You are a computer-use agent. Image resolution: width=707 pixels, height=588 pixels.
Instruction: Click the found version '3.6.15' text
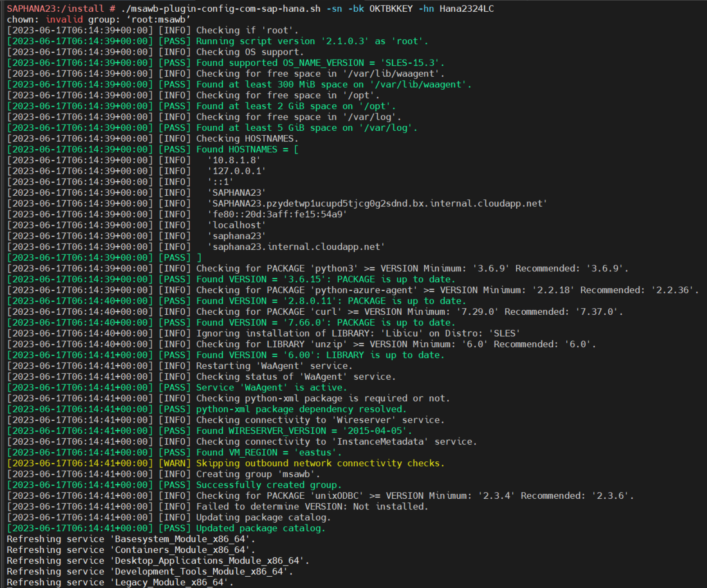click(x=307, y=279)
